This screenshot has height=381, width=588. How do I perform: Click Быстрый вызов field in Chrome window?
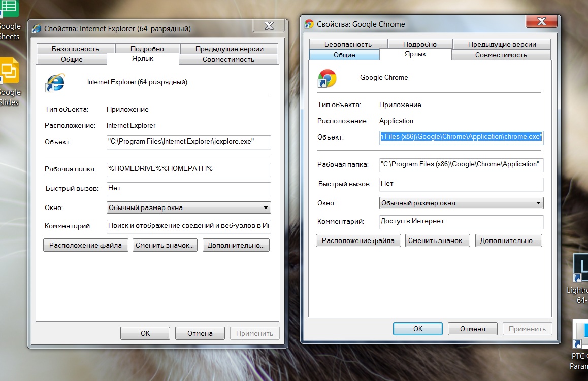pyautogui.click(x=461, y=184)
